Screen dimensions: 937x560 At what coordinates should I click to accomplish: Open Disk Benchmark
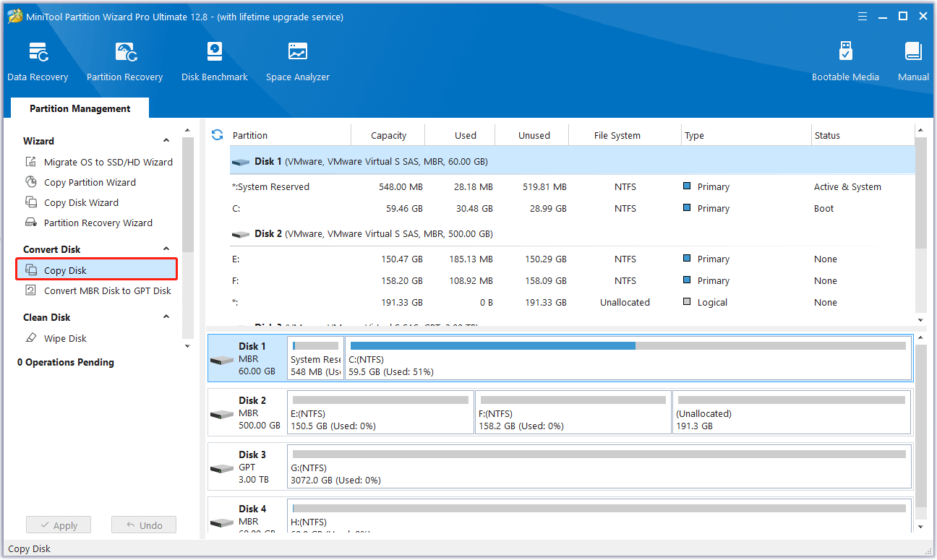pos(215,62)
